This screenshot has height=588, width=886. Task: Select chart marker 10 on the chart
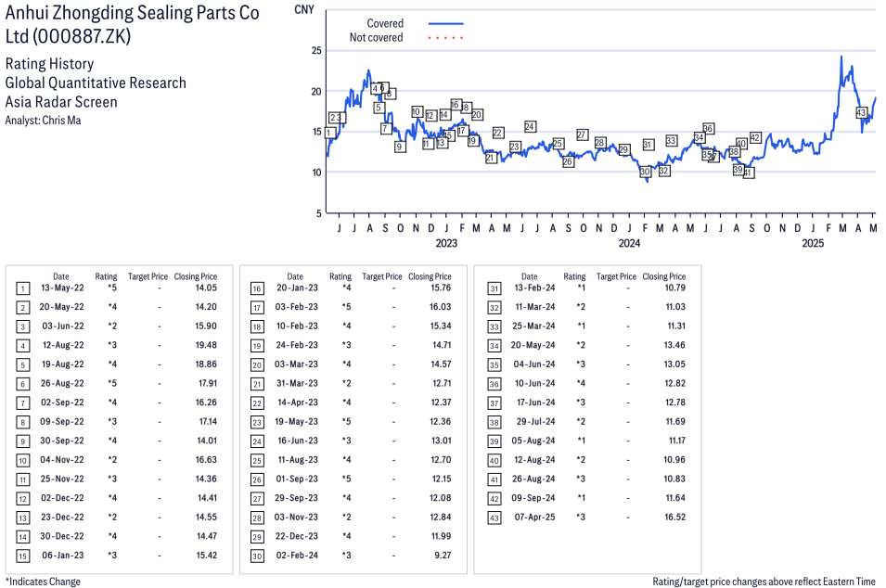[x=417, y=112]
